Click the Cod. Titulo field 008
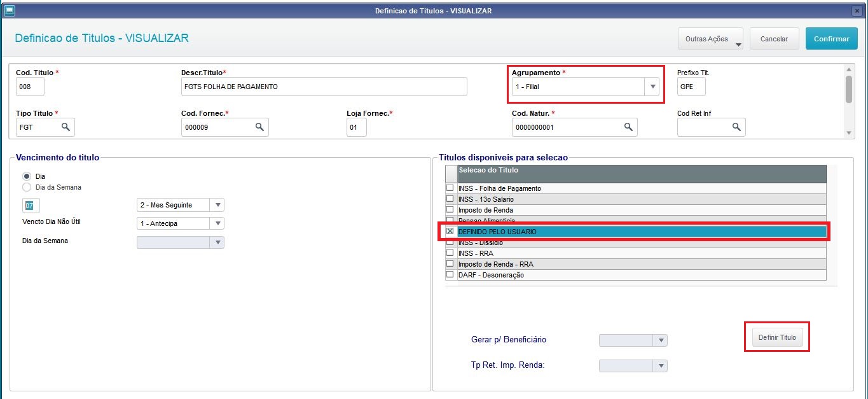Screen dimensions: 868x399 [x=30, y=87]
